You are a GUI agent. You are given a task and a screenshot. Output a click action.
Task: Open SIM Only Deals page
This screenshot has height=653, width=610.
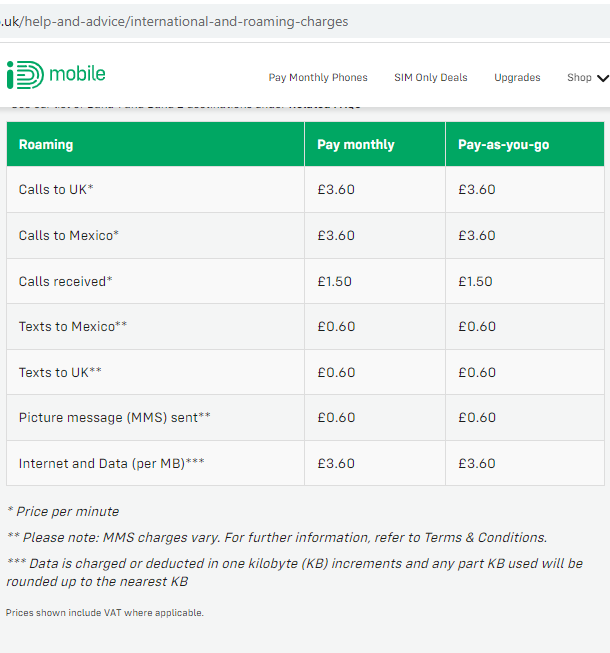tap(431, 77)
